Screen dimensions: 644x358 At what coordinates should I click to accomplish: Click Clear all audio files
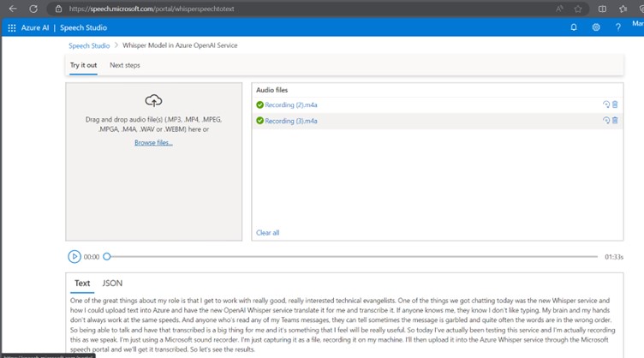(x=267, y=232)
